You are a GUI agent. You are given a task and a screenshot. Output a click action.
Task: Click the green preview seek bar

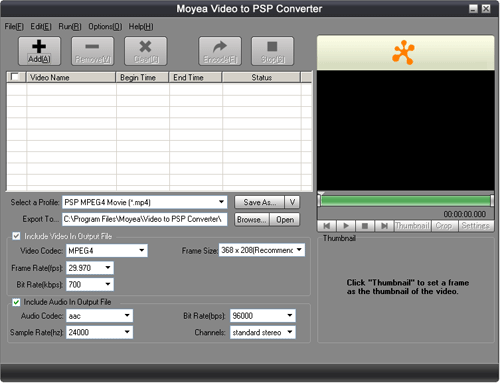point(405,201)
